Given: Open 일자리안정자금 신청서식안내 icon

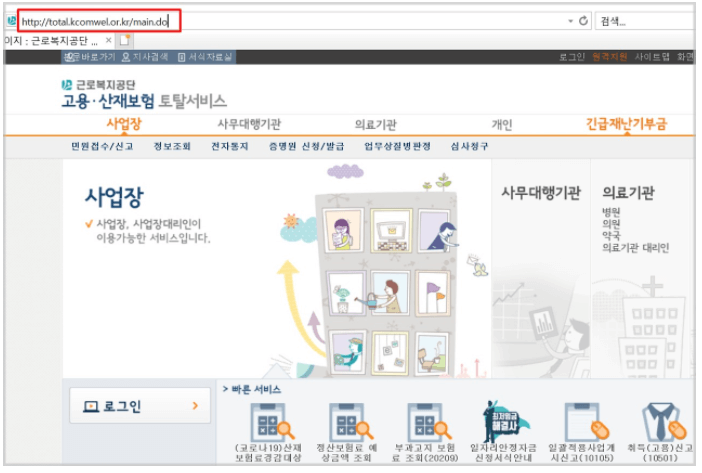Looking at the screenshot, I should point(503,431).
